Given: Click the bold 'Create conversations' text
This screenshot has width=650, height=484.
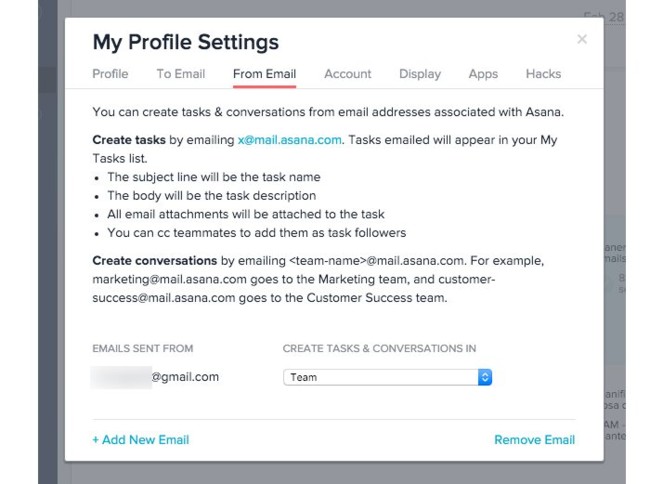Looking at the screenshot, I should tap(155, 261).
